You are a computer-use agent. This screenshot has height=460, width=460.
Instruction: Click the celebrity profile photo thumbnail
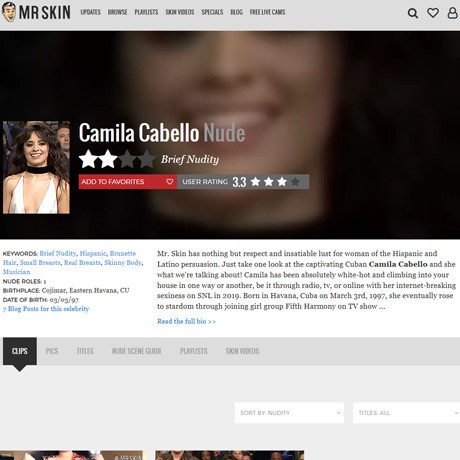tap(36, 167)
